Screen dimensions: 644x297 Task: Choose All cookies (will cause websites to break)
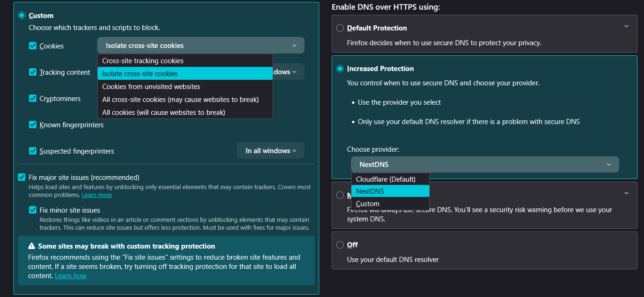pos(164,113)
